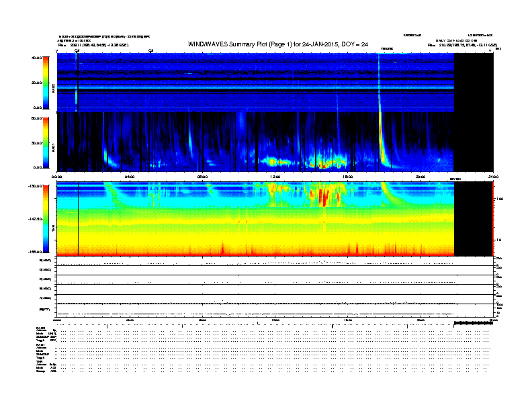Click the 12:00 tick label below RAD1 panel

click(275, 177)
